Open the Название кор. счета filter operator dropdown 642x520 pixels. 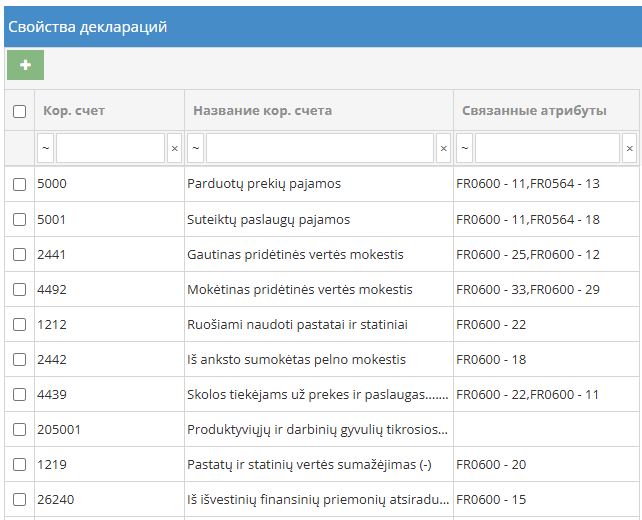pos(195,148)
